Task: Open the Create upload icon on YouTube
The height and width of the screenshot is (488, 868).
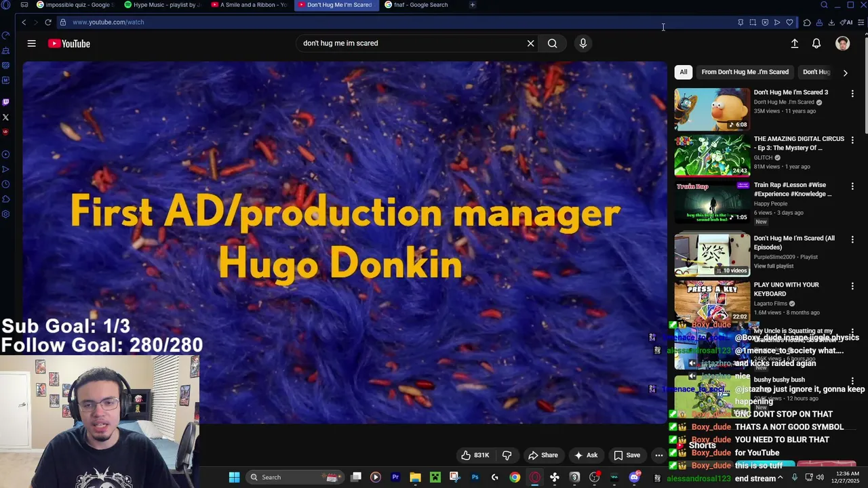Action: [795, 43]
